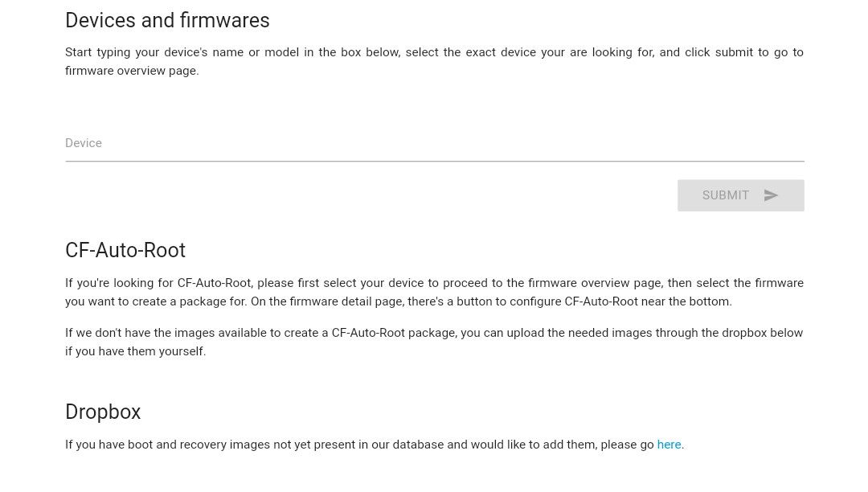Click the 'SUBMIT' text label
Screen dimensions: 868x492
pyautogui.click(x=725, y=195)
